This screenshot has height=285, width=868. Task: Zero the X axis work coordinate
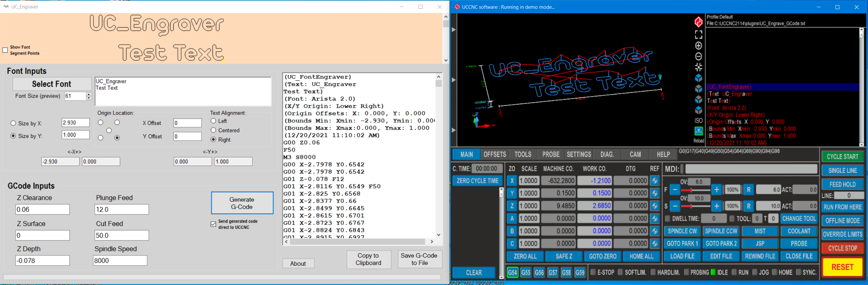coord(512,180)
